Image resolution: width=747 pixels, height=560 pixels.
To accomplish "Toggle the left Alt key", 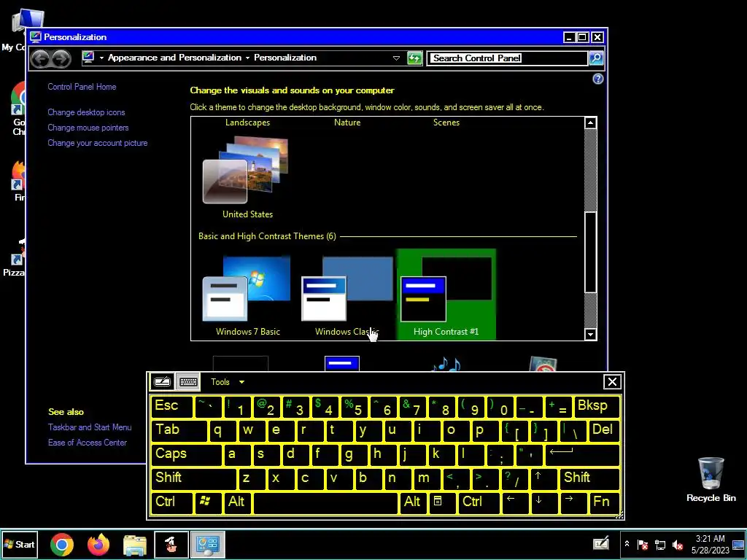I will (x=239, y=502).
